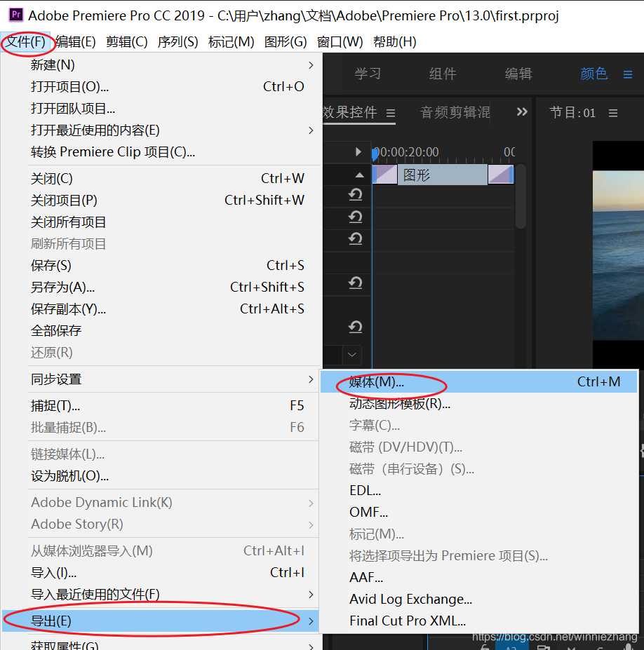Open the dropdown chevron below reset icons
This screenshot has width=644, height=650.
click(351, 355)
